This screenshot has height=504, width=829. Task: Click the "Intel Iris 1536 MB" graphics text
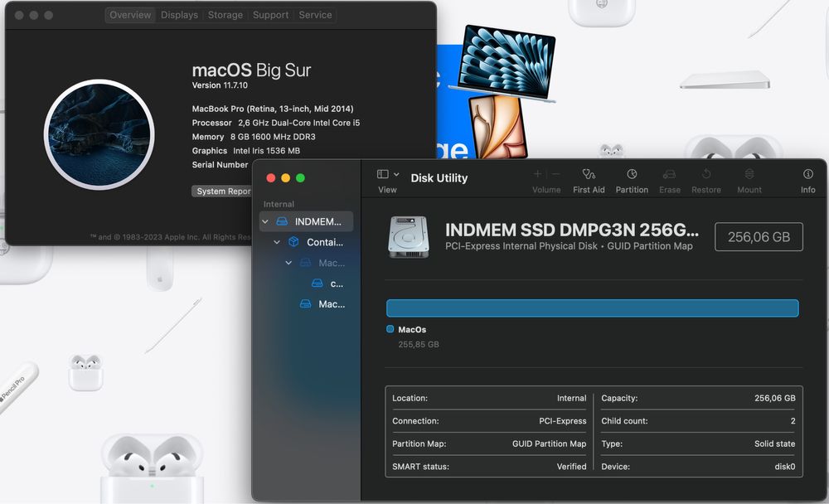point(266,151)
